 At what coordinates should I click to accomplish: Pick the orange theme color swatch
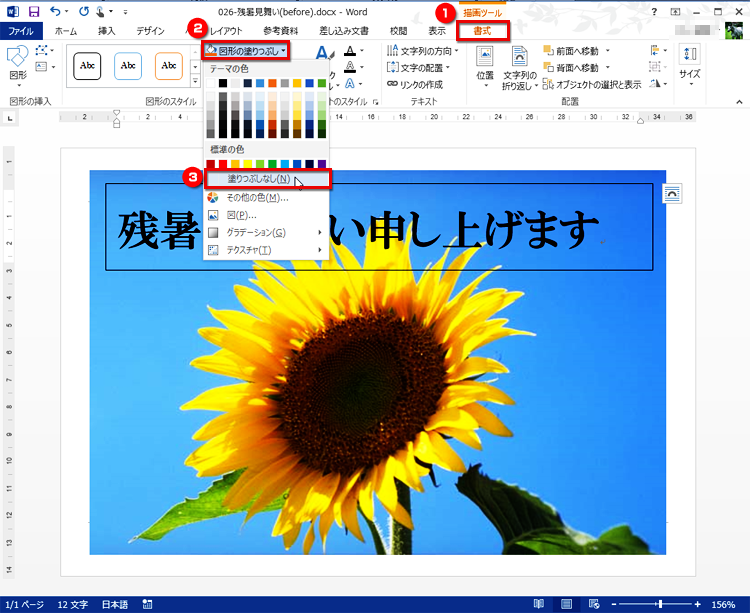pyautogui.click(x=272, y=83)
